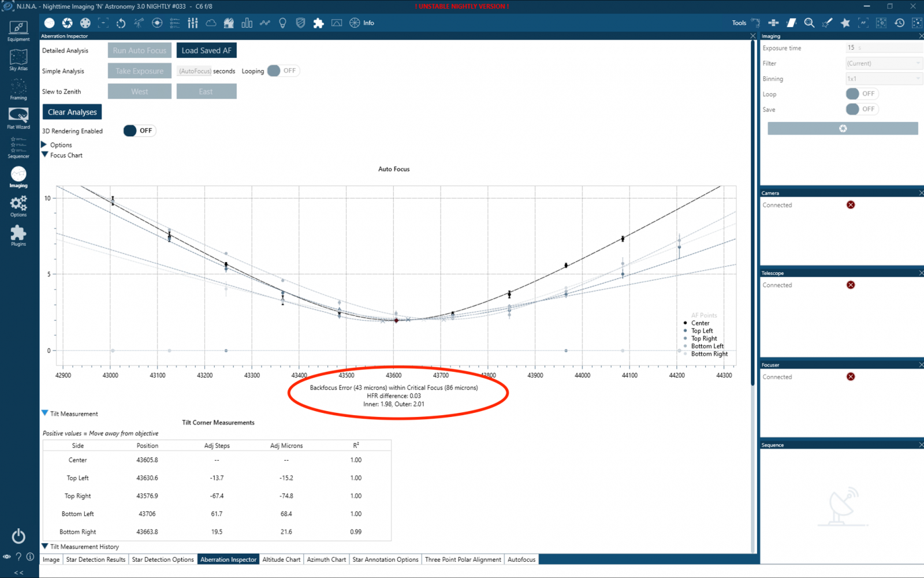
Task: Toggle the Looping switch
Action: [282, 70]
